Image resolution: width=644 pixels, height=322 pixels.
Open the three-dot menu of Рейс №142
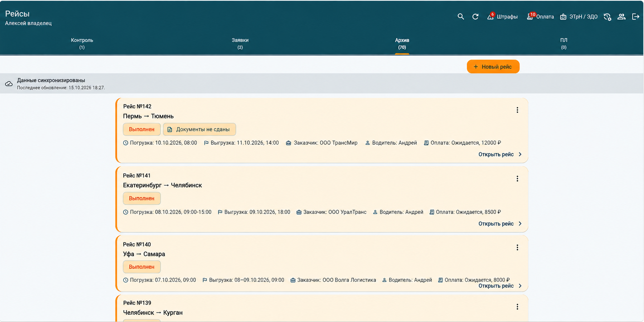pyautogui.click(x=517, y=110)
